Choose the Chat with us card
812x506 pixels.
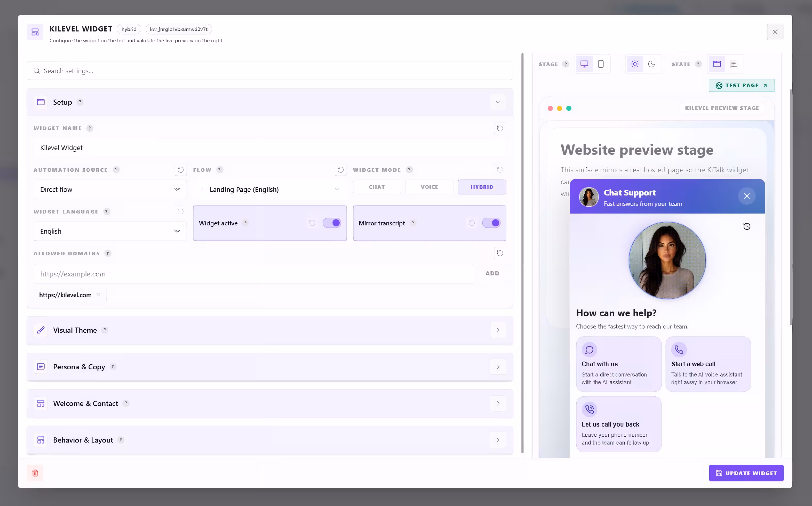(618, 364)
